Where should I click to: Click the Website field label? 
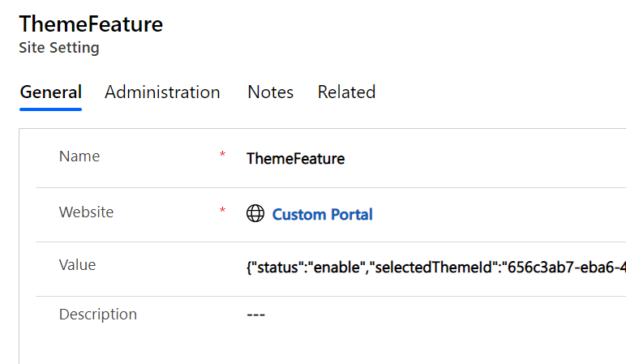click(86, 212)
